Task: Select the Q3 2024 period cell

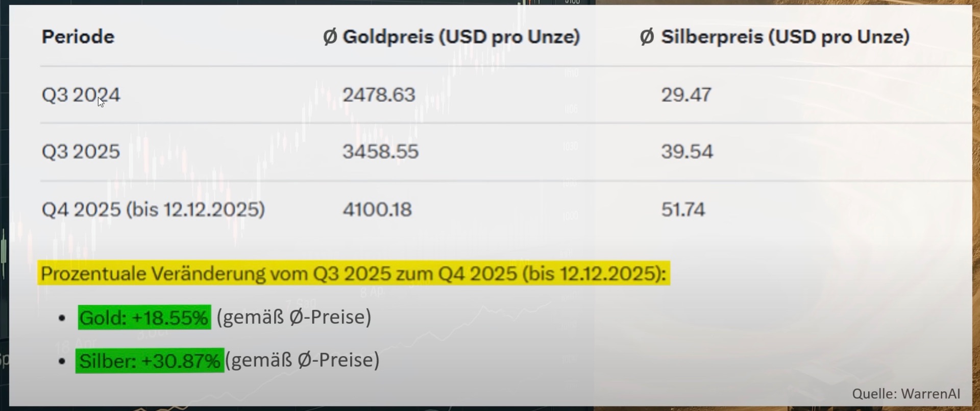Action: click(81, 95)
